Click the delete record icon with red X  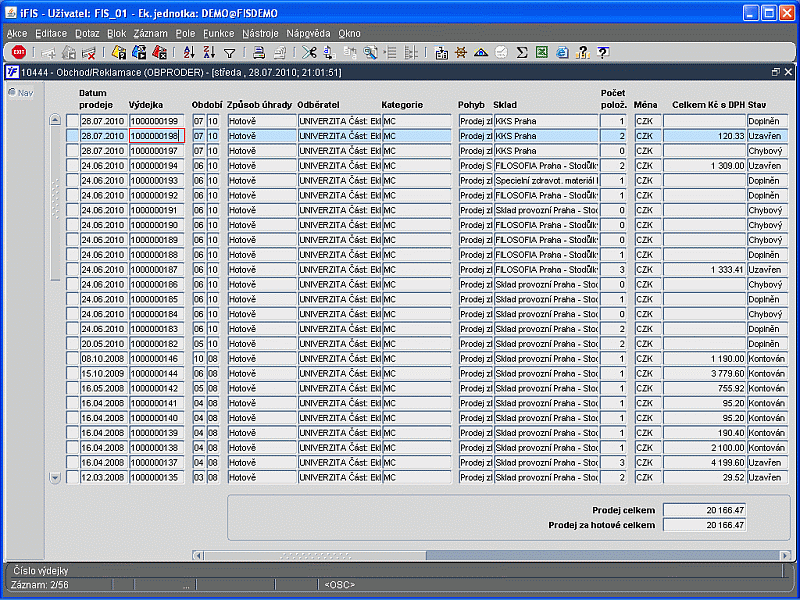[x=89, y=53]
